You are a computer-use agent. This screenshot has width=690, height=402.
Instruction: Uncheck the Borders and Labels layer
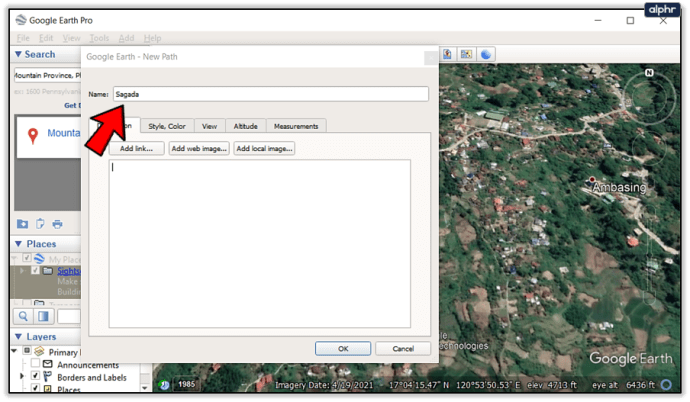(36, 377)
